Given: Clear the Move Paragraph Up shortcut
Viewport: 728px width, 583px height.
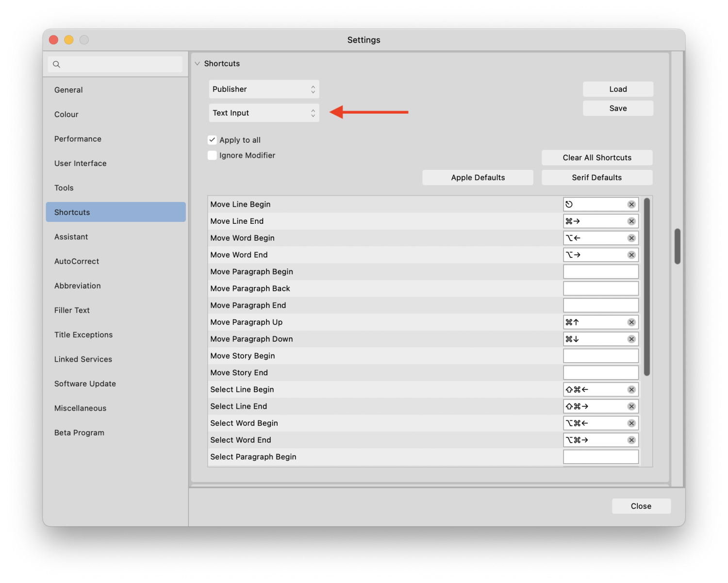Looking at the screenshot, I should coord(631,322).
